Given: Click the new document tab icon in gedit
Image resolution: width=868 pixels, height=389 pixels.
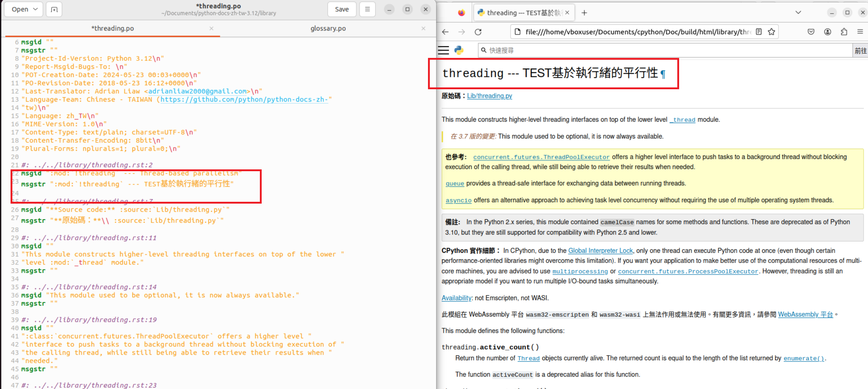Looking at the screenshot, I should (x=54, y=9).
